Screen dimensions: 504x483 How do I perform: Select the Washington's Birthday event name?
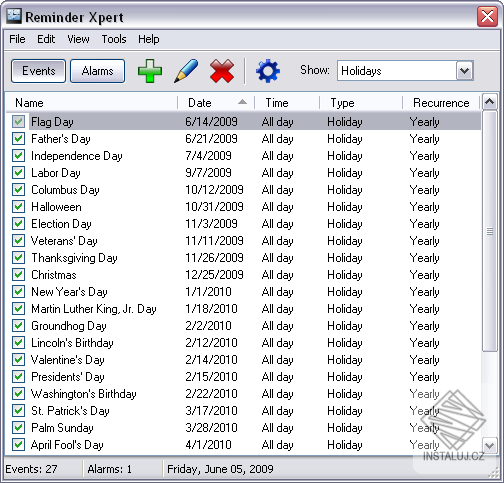pos(84,394)
